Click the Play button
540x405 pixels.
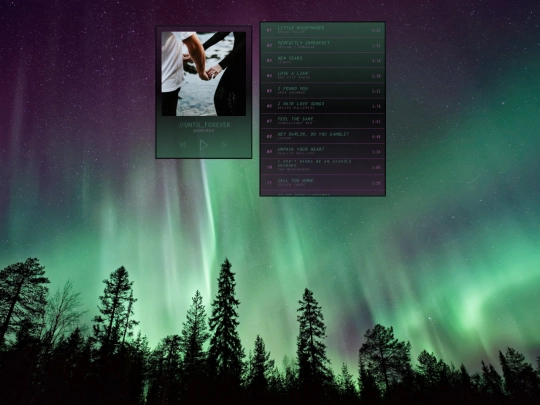click(x=204, y=145)
